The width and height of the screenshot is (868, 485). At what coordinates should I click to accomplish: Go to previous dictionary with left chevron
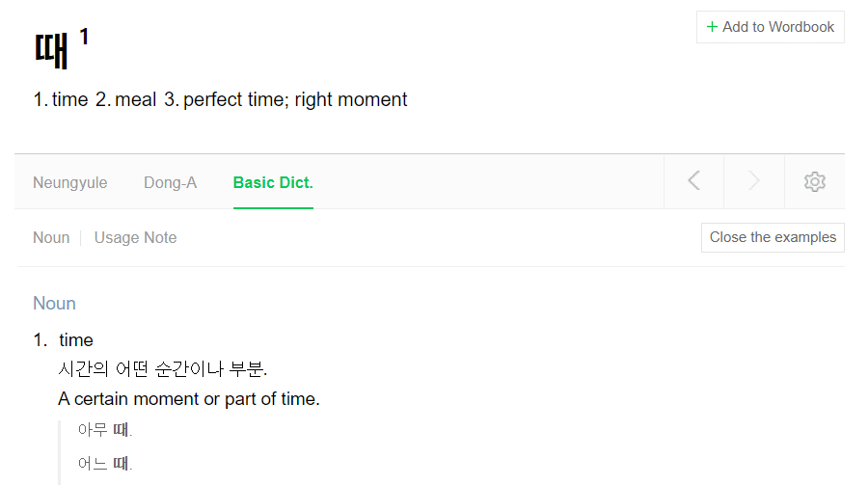click(694, 180)
